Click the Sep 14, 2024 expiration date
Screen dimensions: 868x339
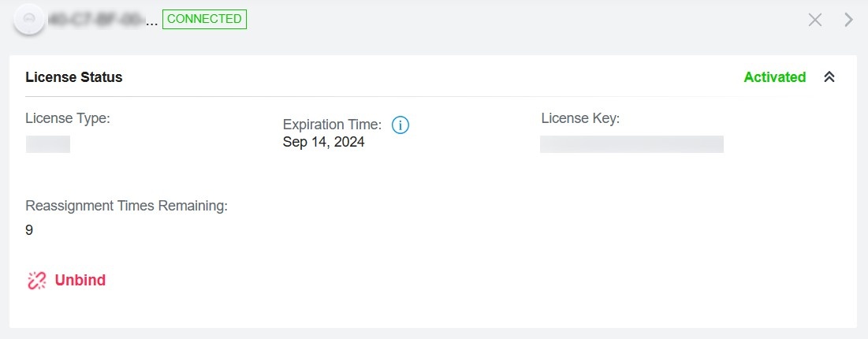tap(323, 142)
